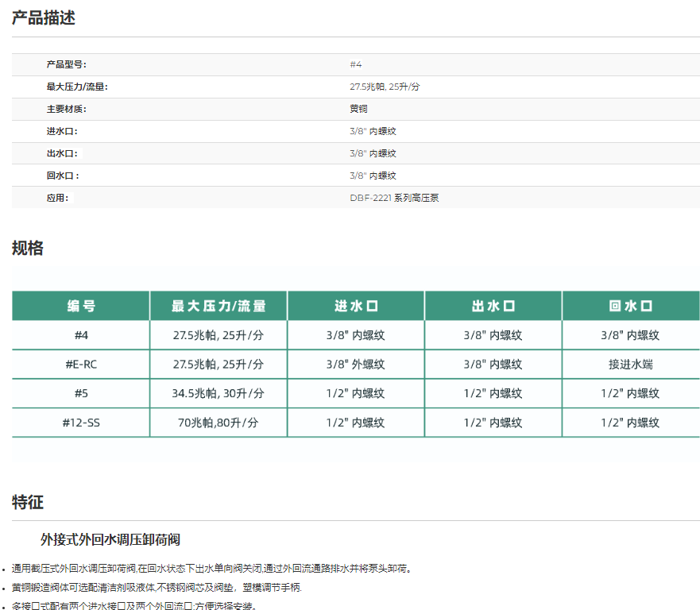Screen dimensions: 700x610
Task: Click the 接进水端 table cell
Action: coord(631,365)
